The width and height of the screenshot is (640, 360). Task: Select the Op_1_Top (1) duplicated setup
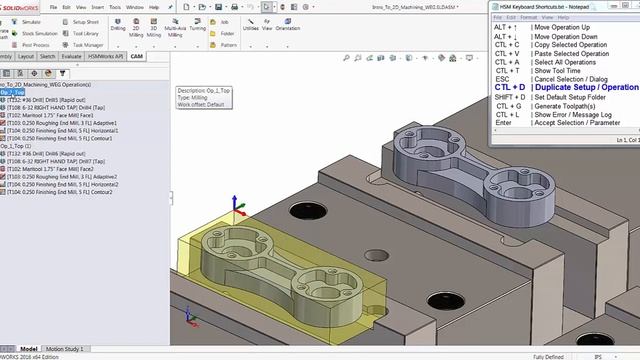tap(16, 146)
